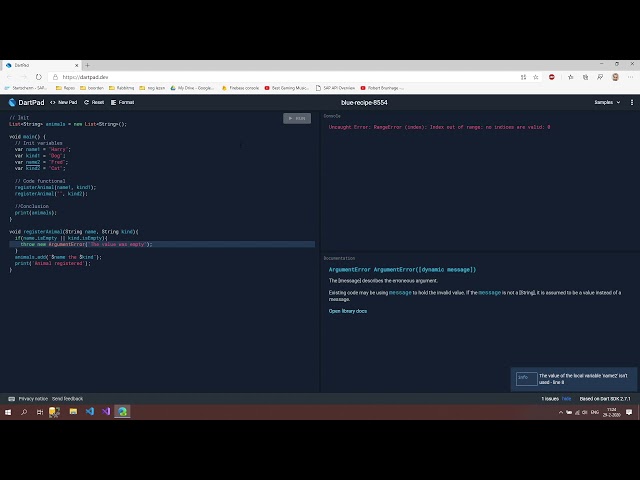The height and width of the screenshot is (480, 640).
Task: Click the ENG language indicator
Action: point(595,412)
